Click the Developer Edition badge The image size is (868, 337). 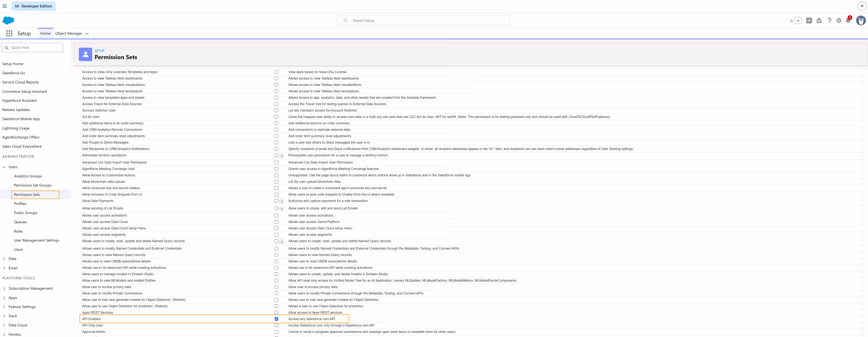tap(33, 6)
